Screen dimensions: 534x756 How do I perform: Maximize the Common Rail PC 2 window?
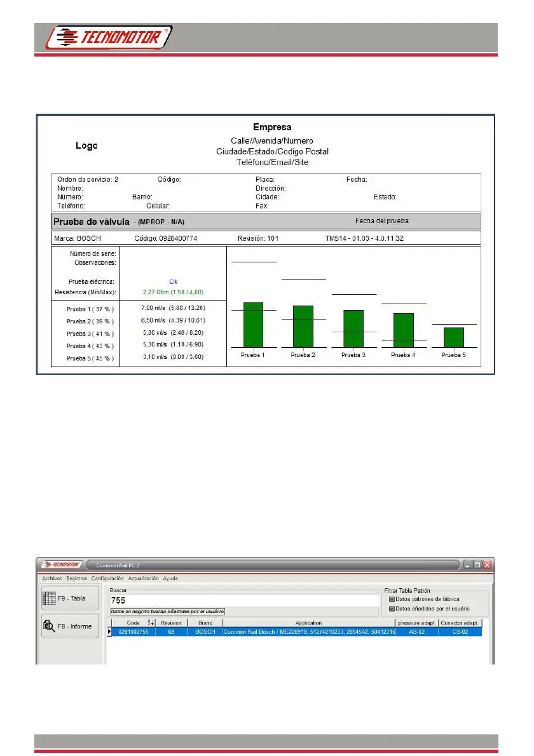tap(477, 565)
